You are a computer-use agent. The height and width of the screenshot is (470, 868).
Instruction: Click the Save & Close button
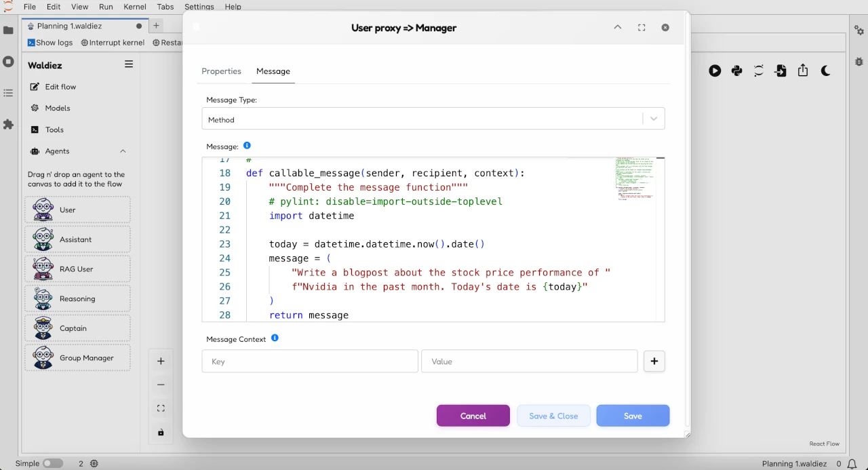pyautogui.click(x=553, y=415)
